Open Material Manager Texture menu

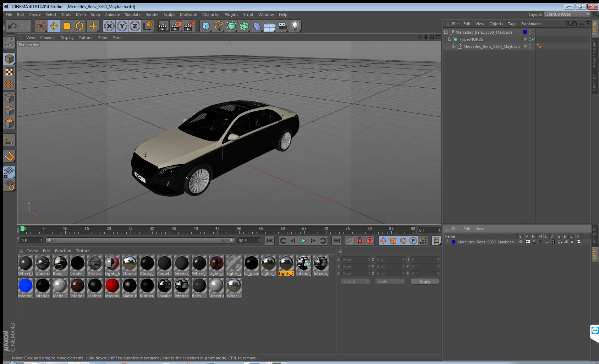pyautogui.click(x=83, y=251)
